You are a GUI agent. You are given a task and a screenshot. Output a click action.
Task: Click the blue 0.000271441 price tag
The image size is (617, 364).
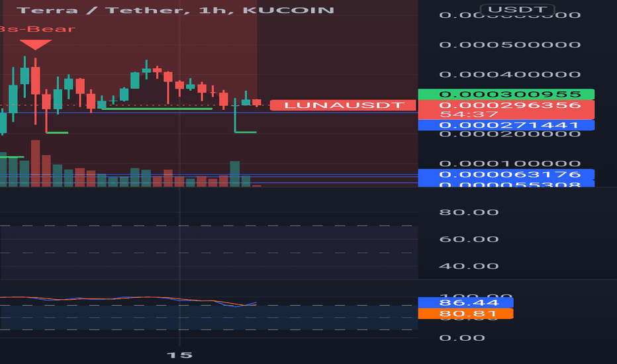[506, 125]
